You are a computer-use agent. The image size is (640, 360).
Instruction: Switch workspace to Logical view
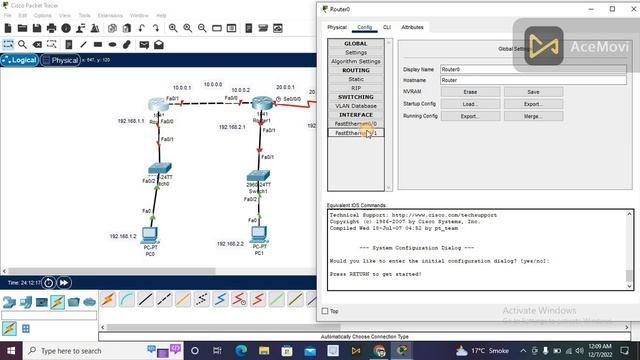(x=19, y=60)
